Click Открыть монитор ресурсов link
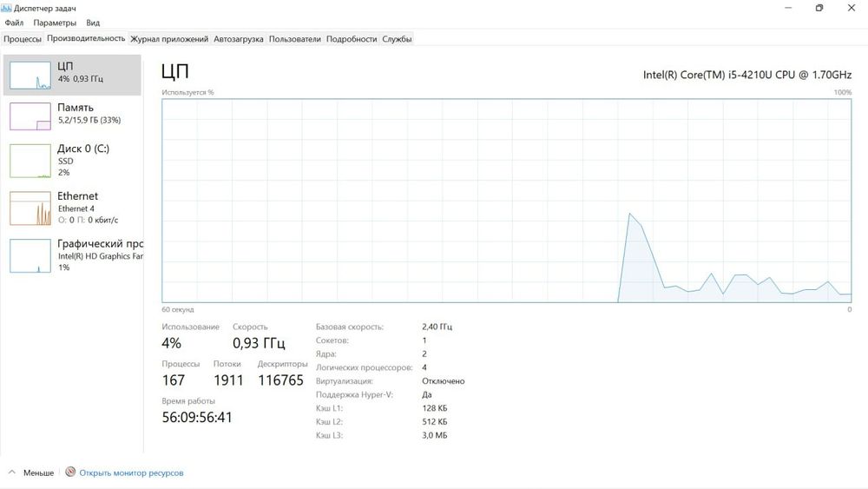 [131, 473]
